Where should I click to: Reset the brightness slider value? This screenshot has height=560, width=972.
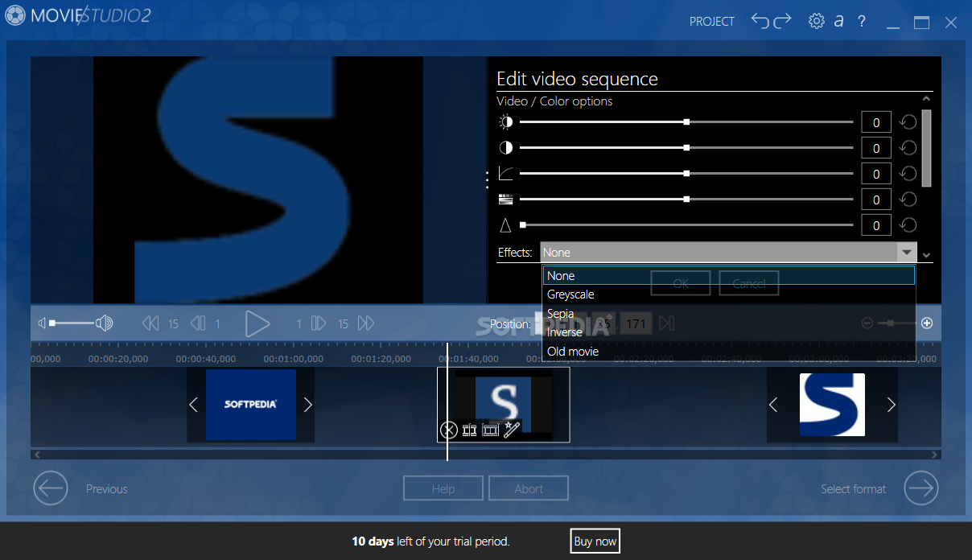908,122
